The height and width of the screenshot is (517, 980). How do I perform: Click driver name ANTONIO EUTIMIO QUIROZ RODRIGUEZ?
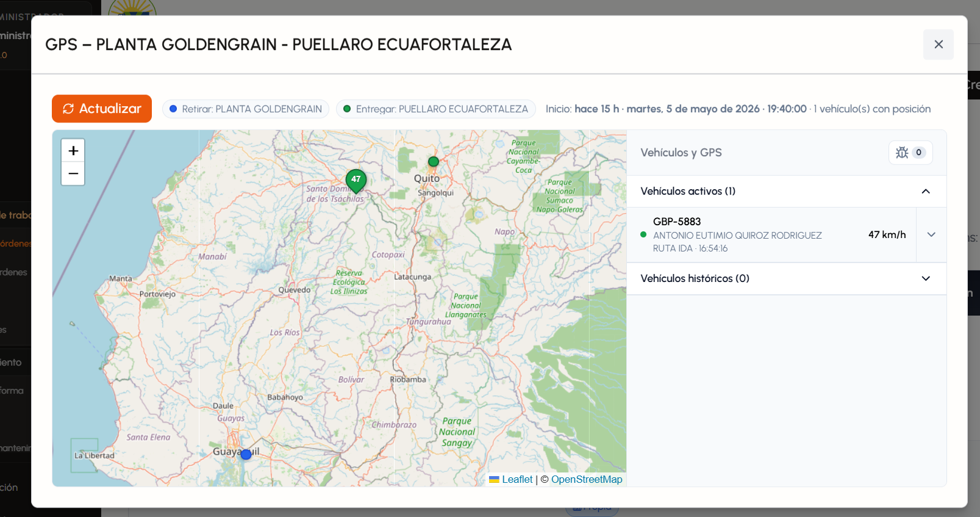tap(737, 236)
